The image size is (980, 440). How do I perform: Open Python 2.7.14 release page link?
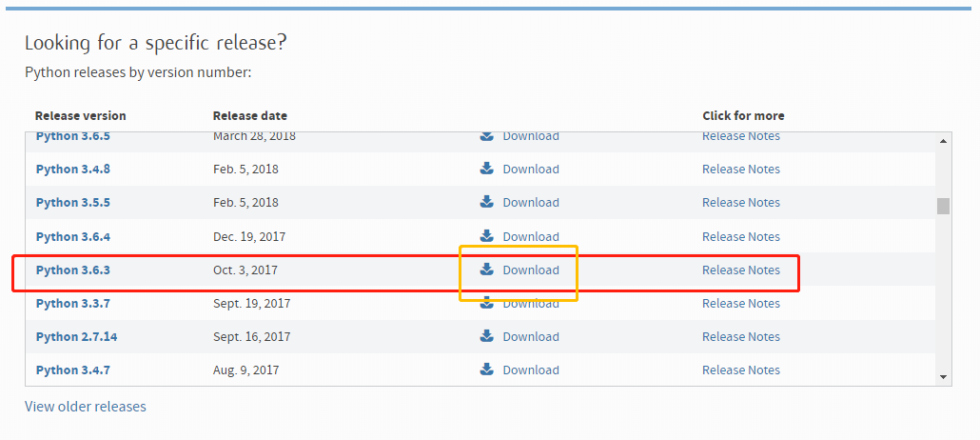pyautogui.click(x=76, y=337)
